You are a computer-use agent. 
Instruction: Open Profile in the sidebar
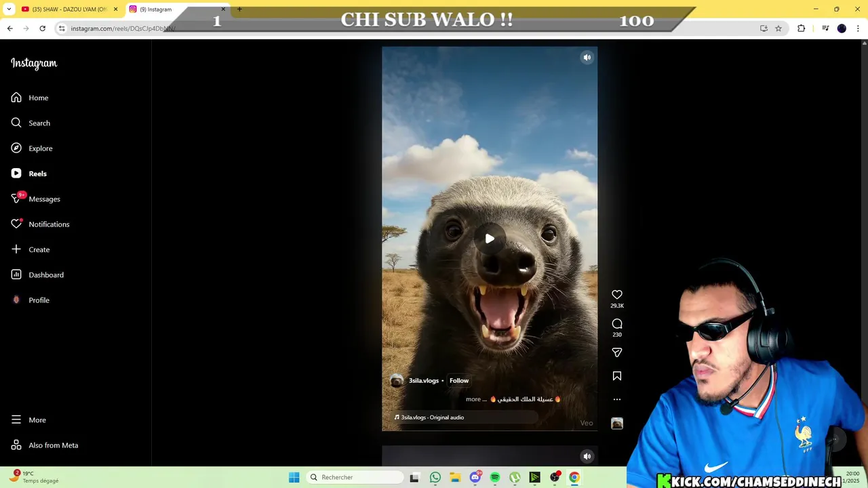point(31,300)
